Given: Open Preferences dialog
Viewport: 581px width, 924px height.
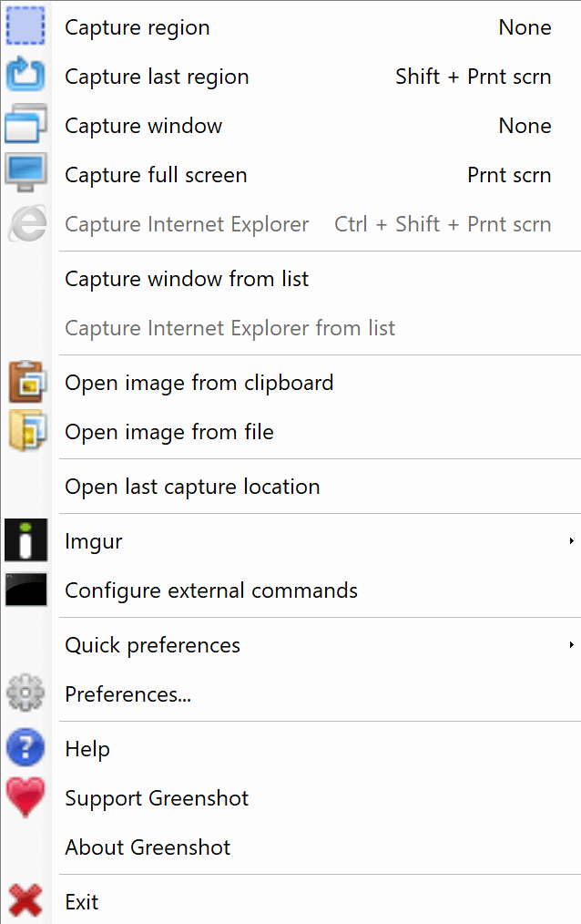Looking at the screenshot, I should (x=127, y=693).
